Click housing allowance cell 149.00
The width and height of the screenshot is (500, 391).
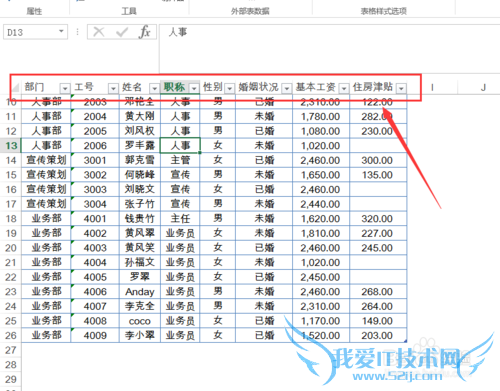click(378, 321)
